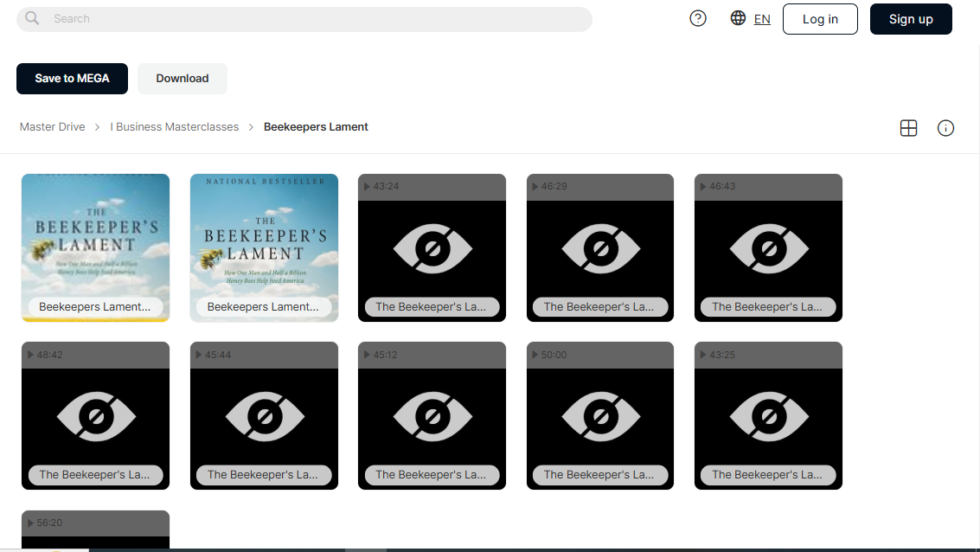Click the globe language icon
This screenshot has height=552, width=980.
coord(738,18)
